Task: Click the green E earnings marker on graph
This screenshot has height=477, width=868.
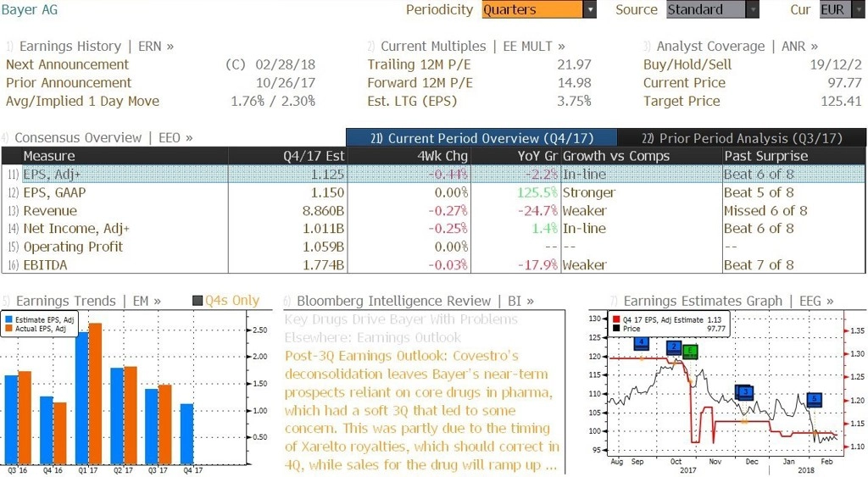Action: coord(690,351)
